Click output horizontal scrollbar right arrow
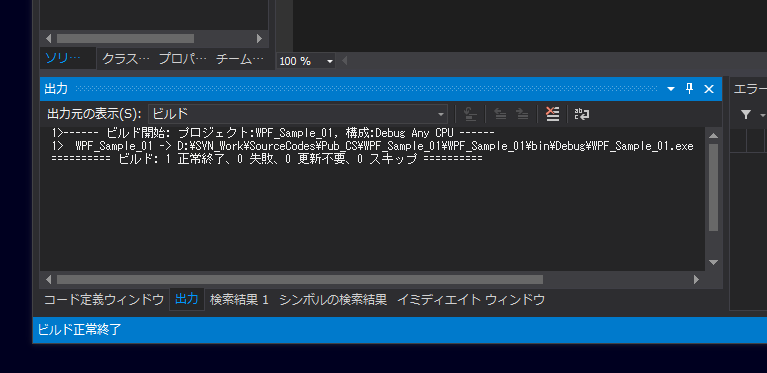The width and height of the screenshot is (767, 373). [x=696, y=280]
